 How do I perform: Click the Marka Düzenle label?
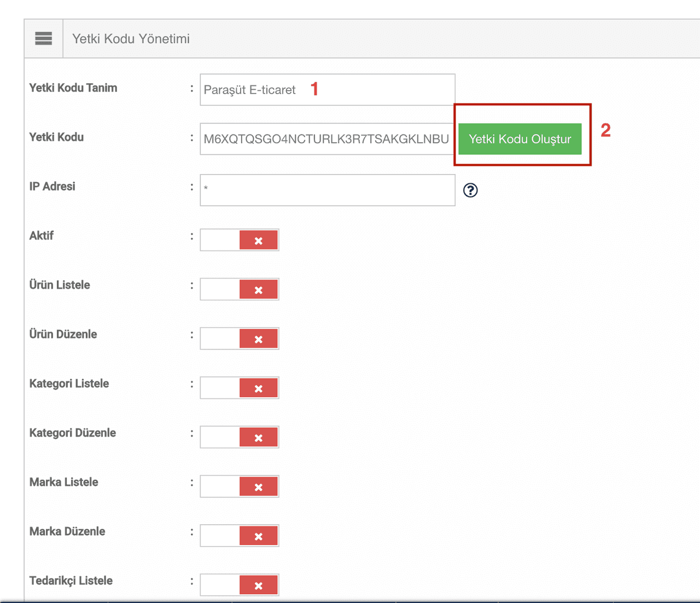click(x=67, y=531)
